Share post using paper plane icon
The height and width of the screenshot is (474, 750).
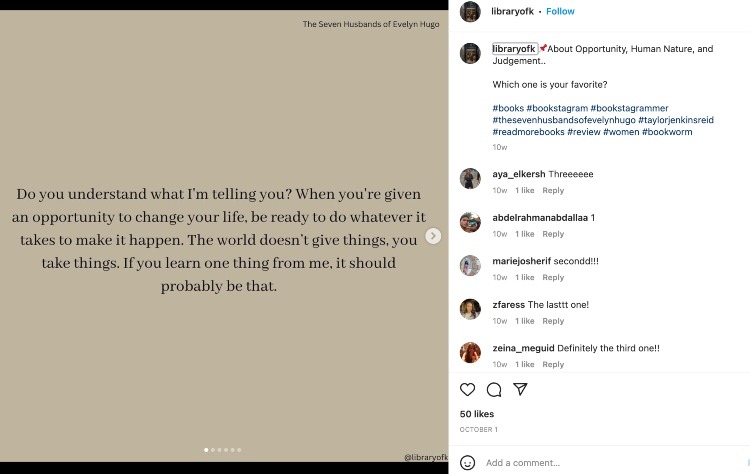(520, 389)
